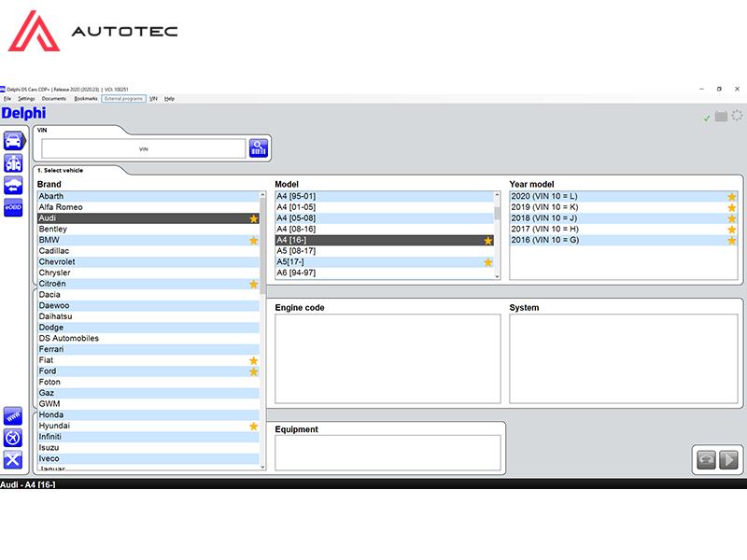Click the Delphi logo
747x560 pixels.
pos(24,113)
